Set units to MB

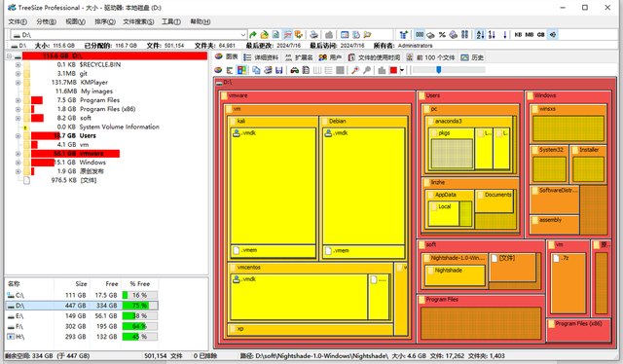point(530,35)
